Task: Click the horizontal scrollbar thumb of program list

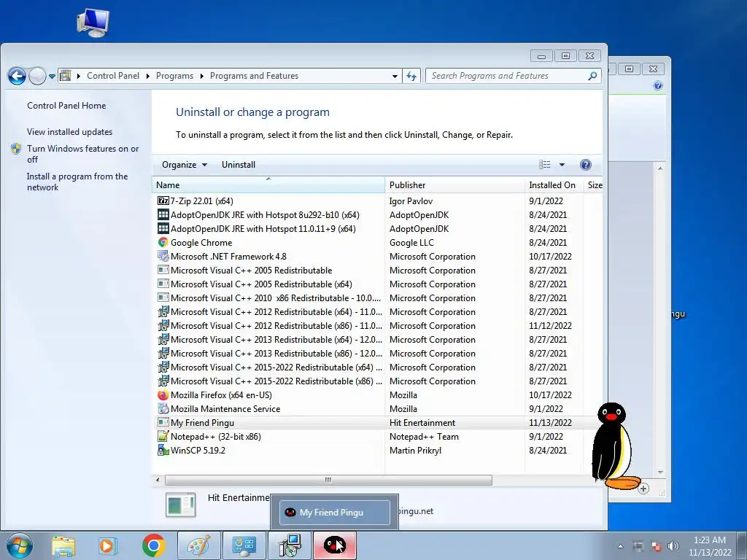Action: coord(328,480)
